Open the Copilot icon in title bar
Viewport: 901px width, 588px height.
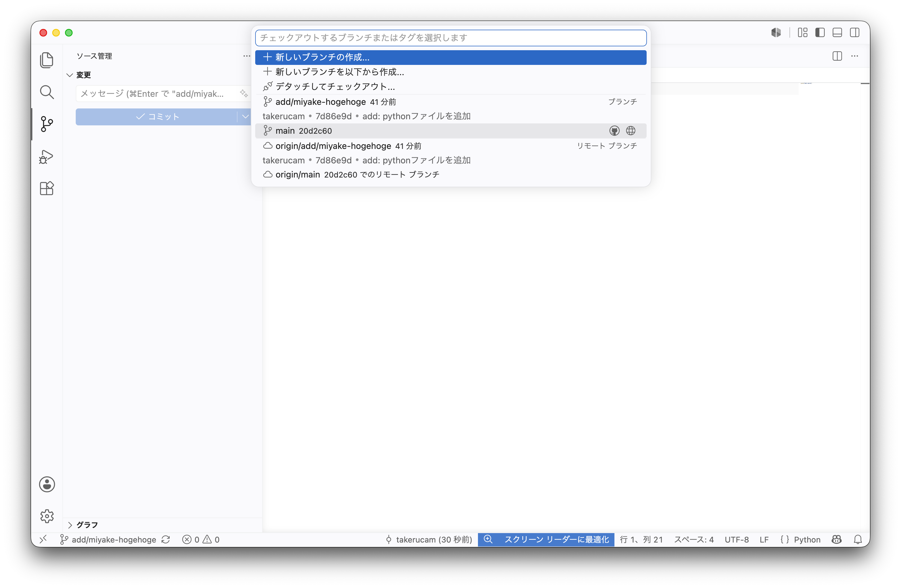[x=776, y=32]
